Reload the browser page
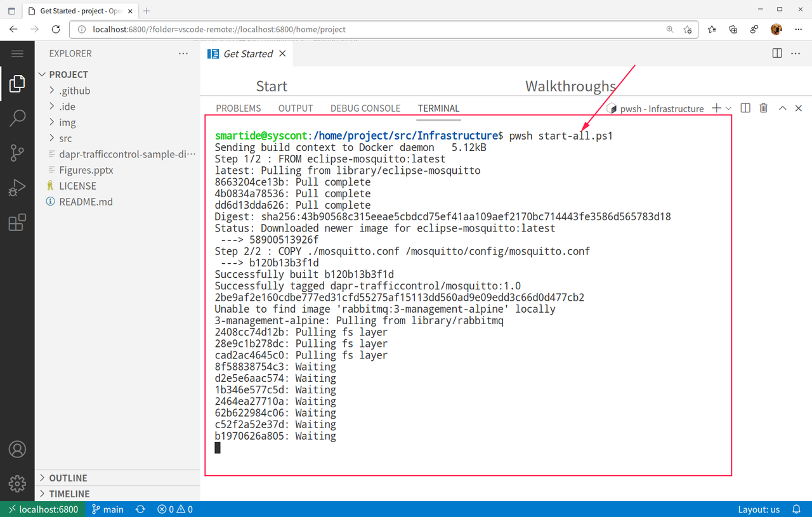 [x=56, y=29]
